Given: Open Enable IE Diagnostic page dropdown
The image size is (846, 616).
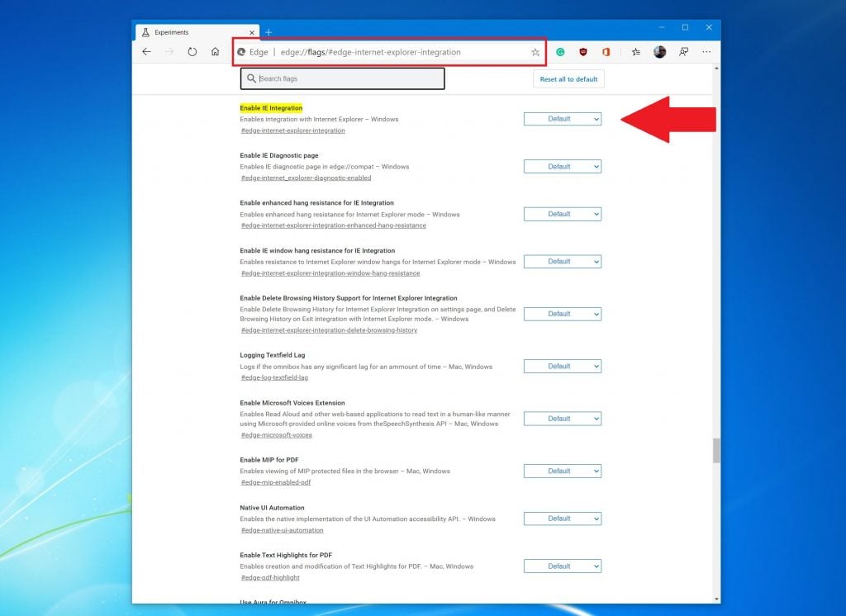Looking at the screenshot, I should pyautogui.click(x=562, y=167).
